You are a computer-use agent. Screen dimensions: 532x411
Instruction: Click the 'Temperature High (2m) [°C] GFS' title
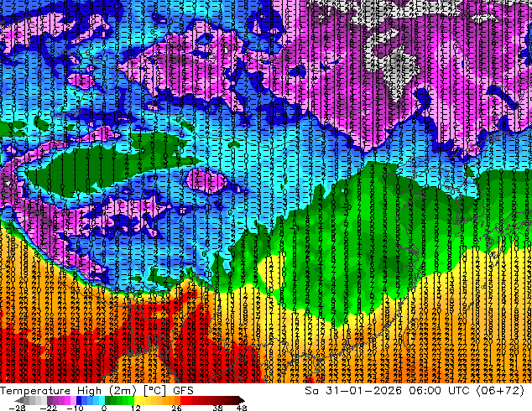coord(96,390)
